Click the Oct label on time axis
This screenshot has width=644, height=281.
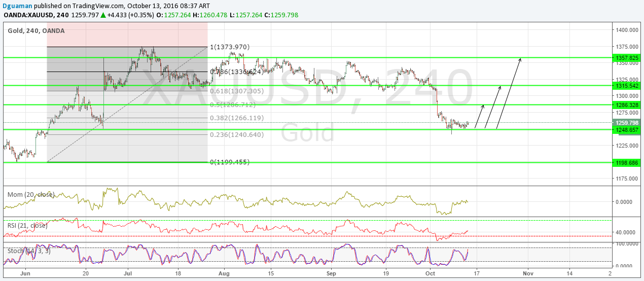pyautogui.click(x=432, y=273)
